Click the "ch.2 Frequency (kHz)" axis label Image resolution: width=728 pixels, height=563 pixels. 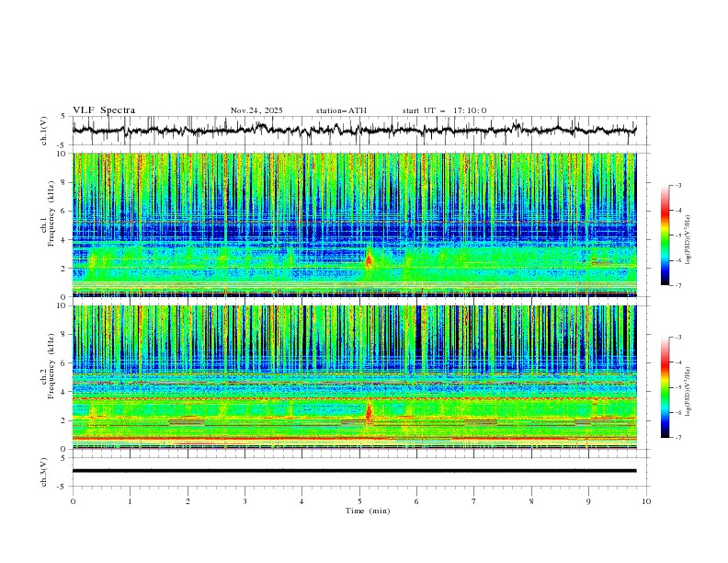(x=48, y=366)
